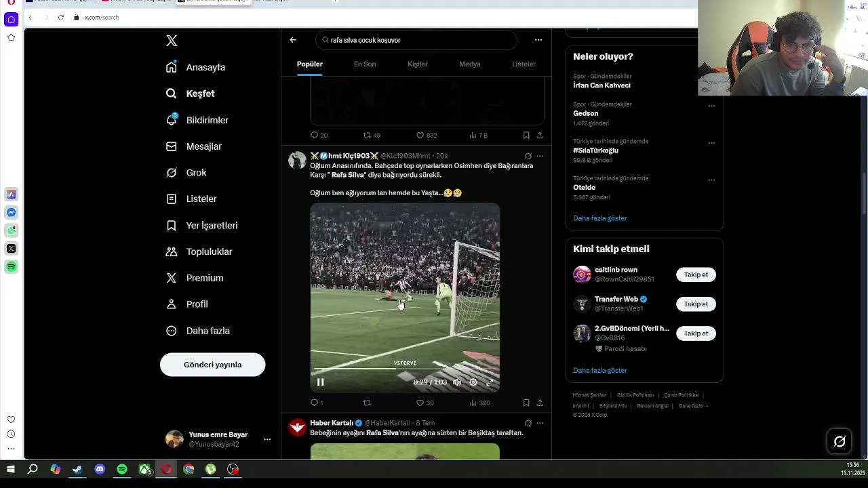868x488 pixels.
Task: Open Grok from sidebar
Action: [186, 173]
